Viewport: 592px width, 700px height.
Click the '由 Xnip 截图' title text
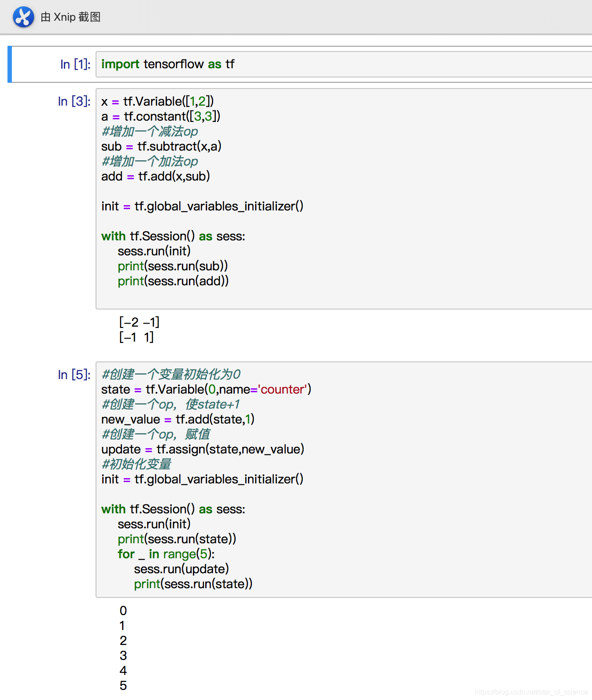(70, 17)
